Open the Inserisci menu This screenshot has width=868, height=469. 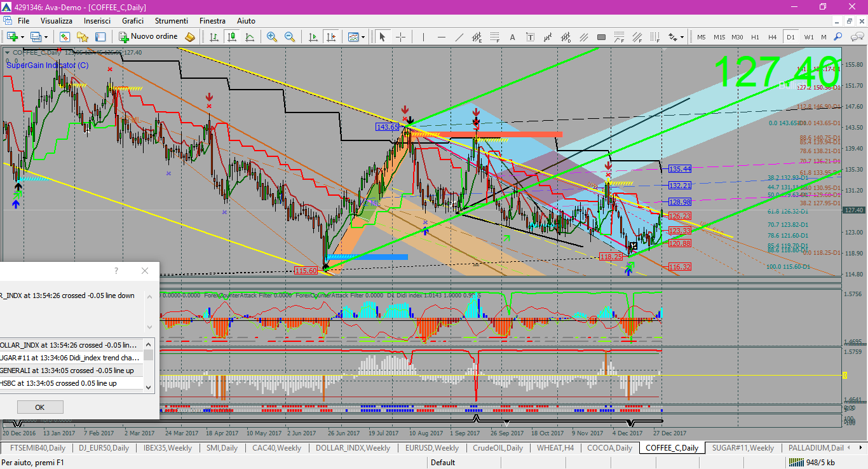pos(97,21)
